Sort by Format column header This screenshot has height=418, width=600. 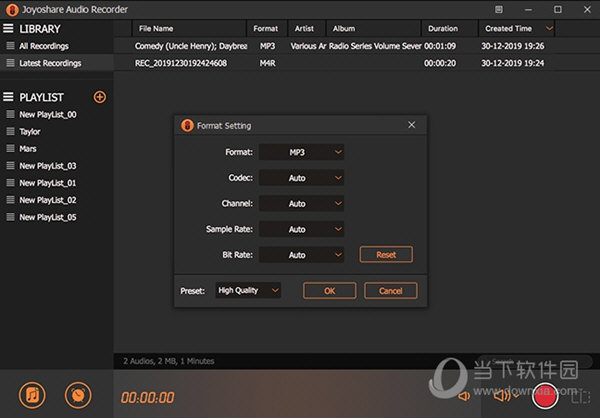[x=267, y=28]
